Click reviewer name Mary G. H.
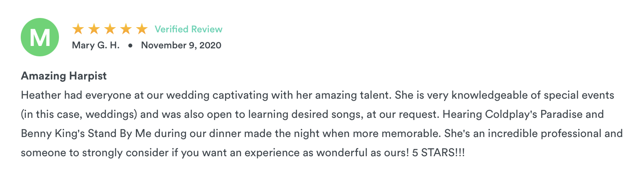This screenshot has width=644, height=173. pos(96,45)
